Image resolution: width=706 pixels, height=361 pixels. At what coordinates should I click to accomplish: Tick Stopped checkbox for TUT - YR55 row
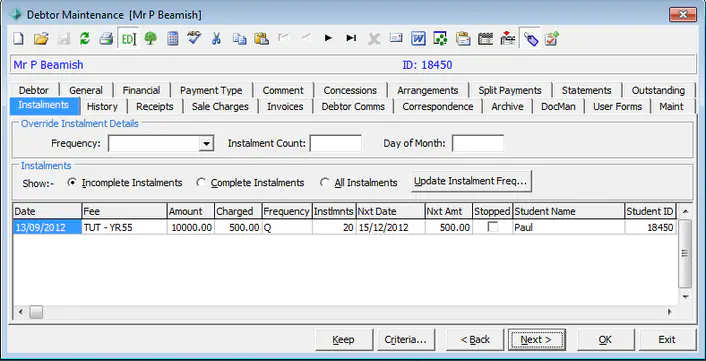(x=493, y=227)
